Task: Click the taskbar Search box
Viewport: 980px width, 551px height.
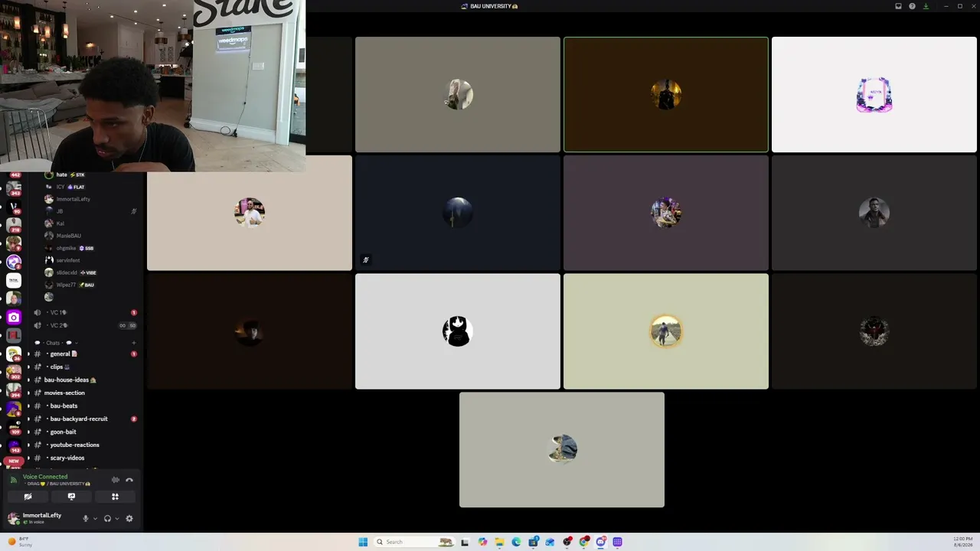Action: tap(413, 542)
